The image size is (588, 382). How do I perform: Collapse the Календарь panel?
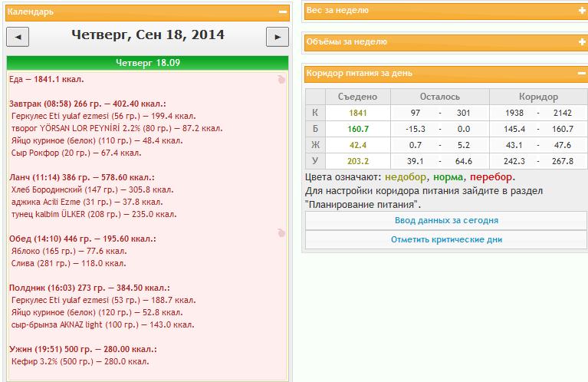(x=283, y=12)
